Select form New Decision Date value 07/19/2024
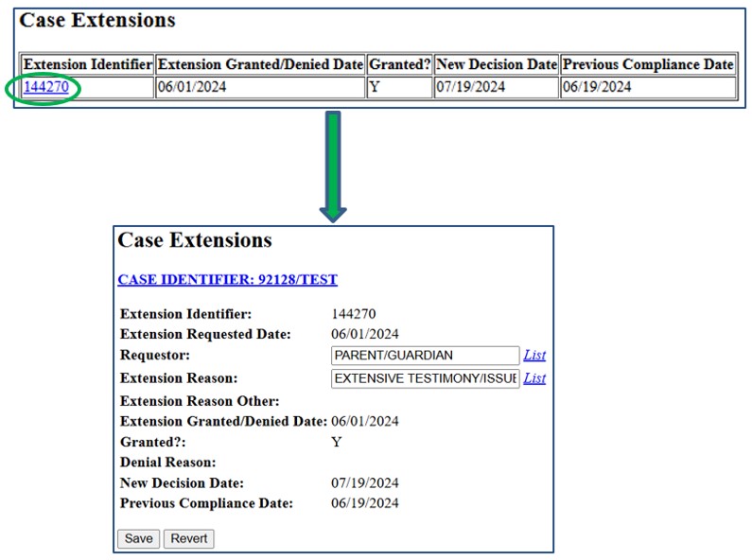The height and width of the screenshot is (560, 752). 365,482
